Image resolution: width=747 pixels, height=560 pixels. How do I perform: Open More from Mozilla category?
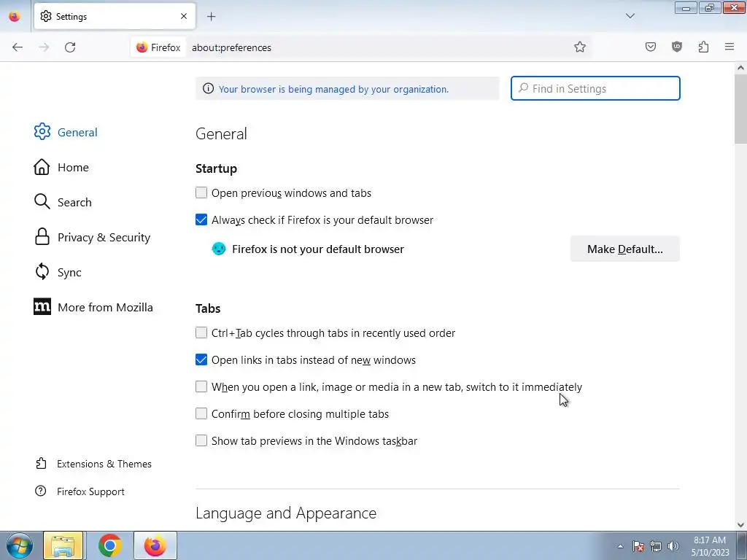pos(93,307)
